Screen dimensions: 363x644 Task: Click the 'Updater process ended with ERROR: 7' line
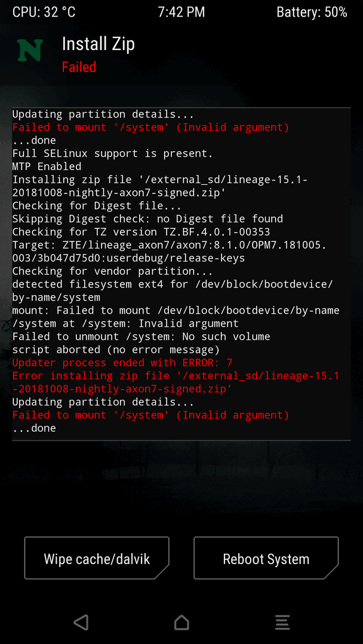[x=122, y=363]
